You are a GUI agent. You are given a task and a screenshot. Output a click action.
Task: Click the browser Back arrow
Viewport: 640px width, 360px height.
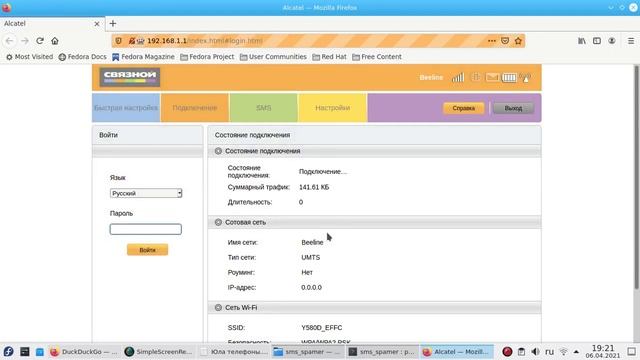click(x=9, y=41)
